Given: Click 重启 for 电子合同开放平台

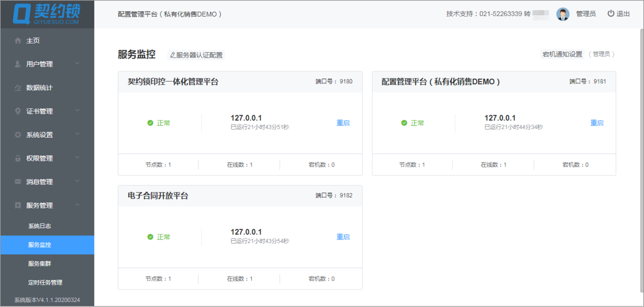Looking at the screenshot, I should [343, 237].
